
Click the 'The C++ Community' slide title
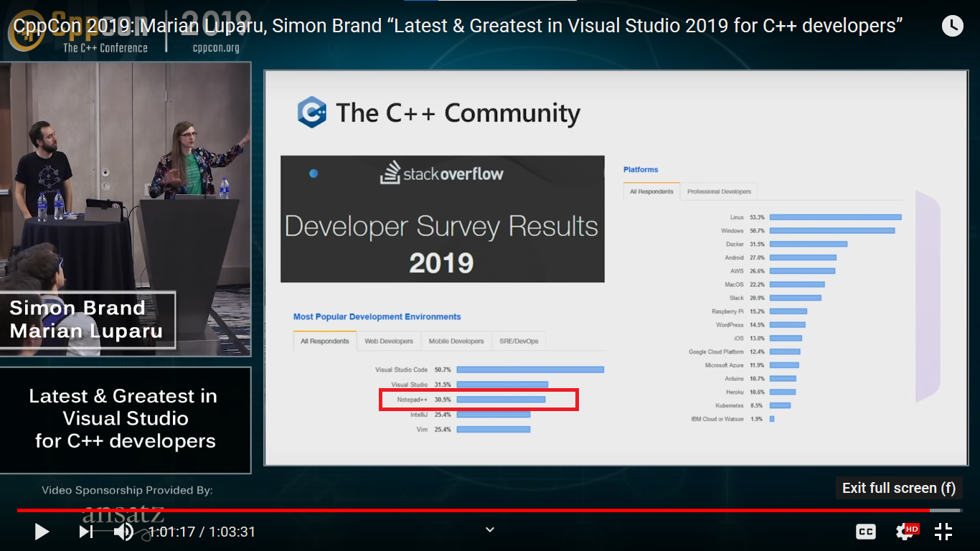click(458, 113)
